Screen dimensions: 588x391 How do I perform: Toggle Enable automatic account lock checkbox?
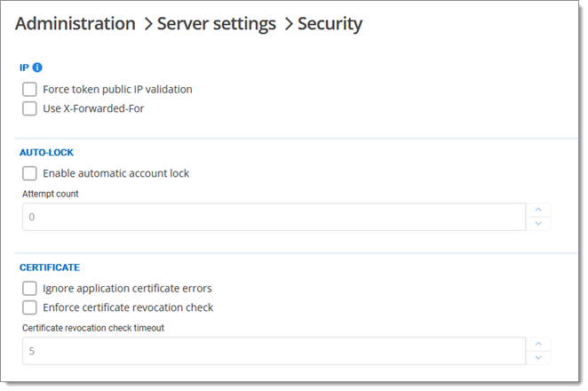(x=29, y=173)
